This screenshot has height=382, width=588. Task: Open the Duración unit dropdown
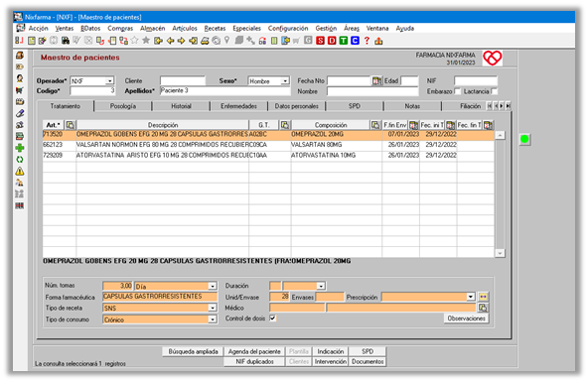click(x=321, y=286)
